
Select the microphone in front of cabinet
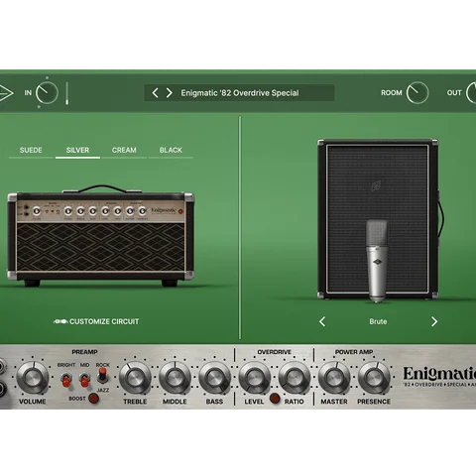pyautogui.click(x=377, y=261)
